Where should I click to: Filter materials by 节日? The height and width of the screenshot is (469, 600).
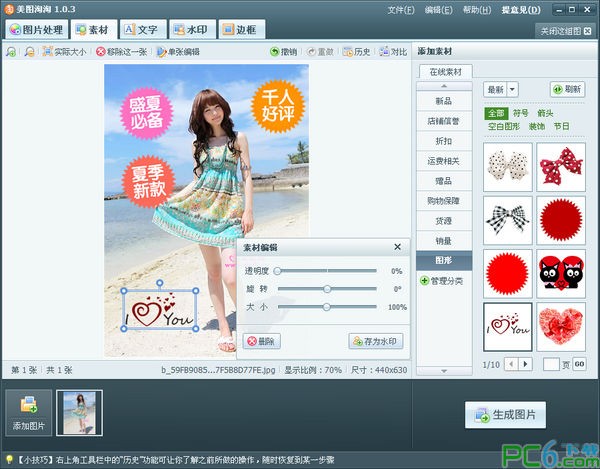[x=562, y=126]
